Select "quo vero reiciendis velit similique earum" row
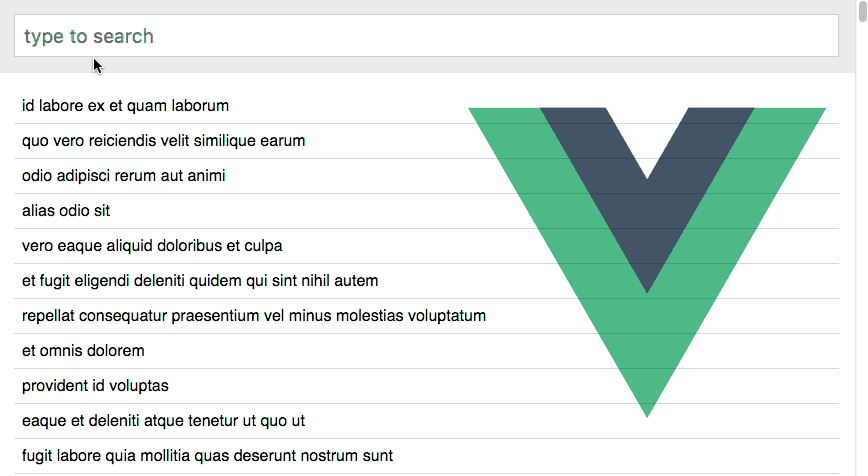This screenshot has height=476, width=868. pyautogui.click(x=164, y=141)
